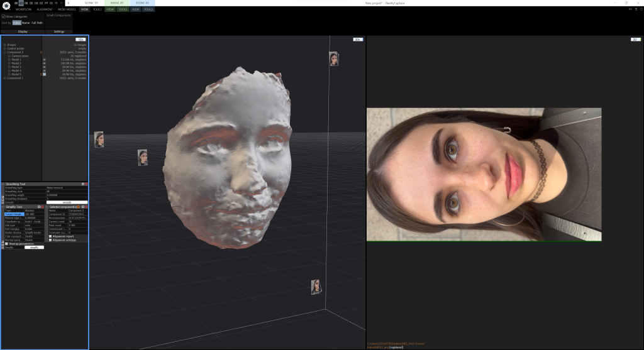
Task: Expand the Model 1 node
Action: pos(9,60)
